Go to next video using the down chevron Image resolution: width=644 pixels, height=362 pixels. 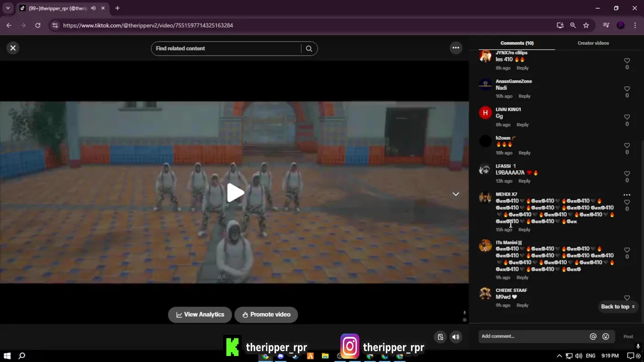coord(456,194)
